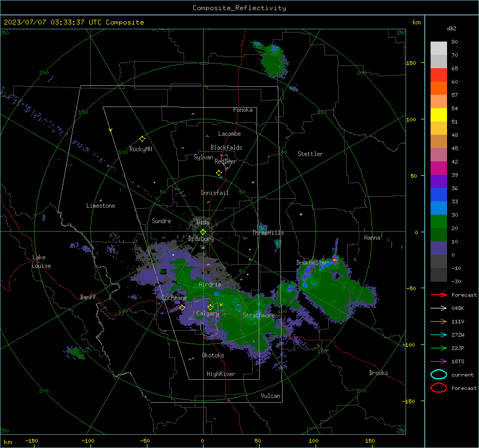This screenshot has width=479, height=448.
Task: Click the Banff label
Action: (x=88, y=297)
